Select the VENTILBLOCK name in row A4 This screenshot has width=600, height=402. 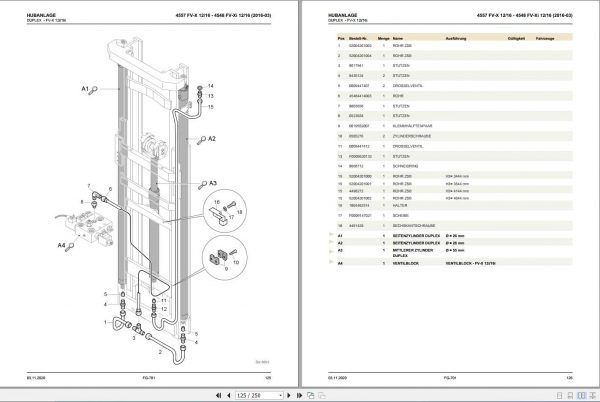(x=406, y=264)
